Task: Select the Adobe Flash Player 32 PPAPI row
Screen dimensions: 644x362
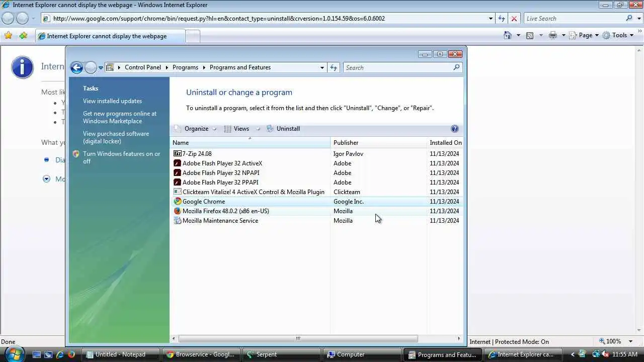Action: [x=316, y=182]
